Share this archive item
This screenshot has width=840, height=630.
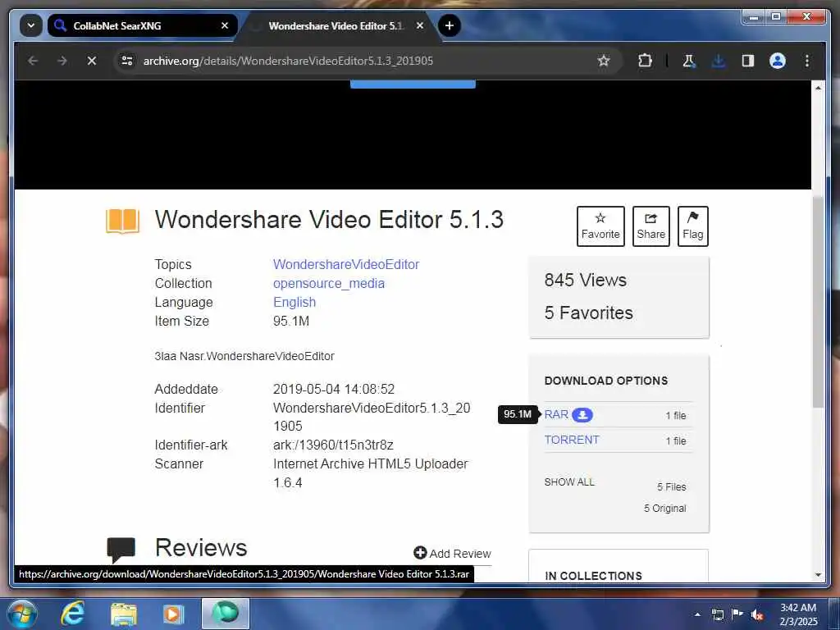point(651,226)
